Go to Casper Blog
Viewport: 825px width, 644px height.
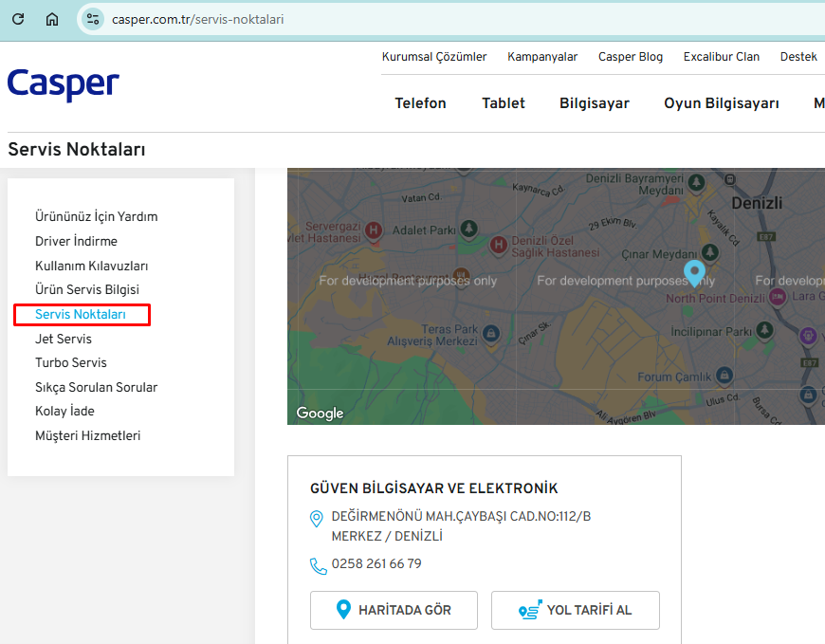coord(631,57)
